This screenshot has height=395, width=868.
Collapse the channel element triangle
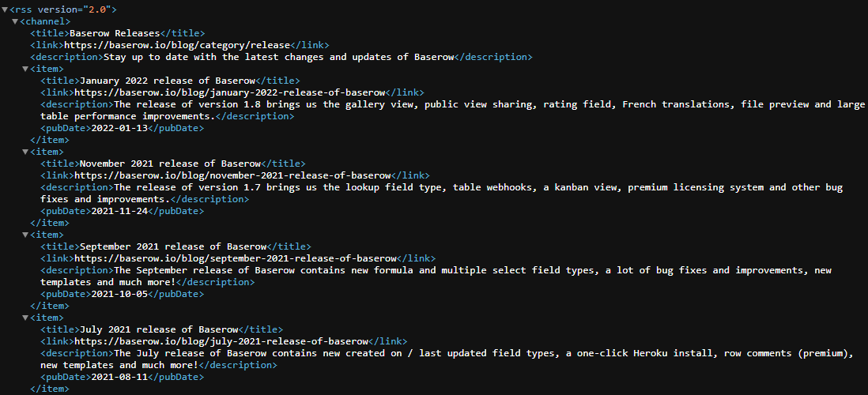click(15, 21)
